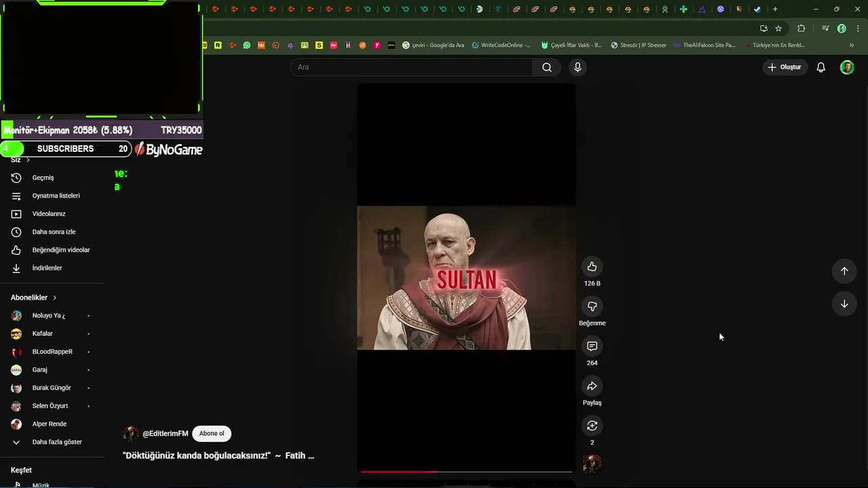The width and height of the screenshot is (868, 488).
Task: Open WhatsApp bookmark icon
Action: coord(247,45)
